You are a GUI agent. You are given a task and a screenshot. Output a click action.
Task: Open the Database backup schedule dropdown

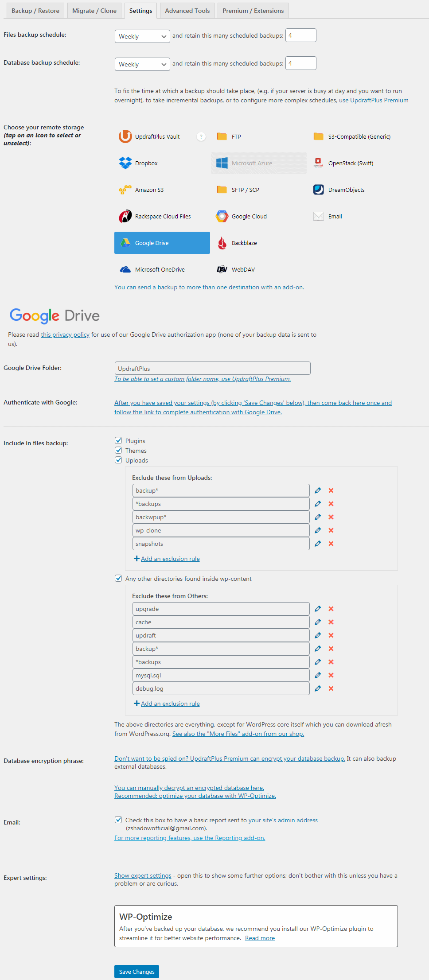point(142,64)
